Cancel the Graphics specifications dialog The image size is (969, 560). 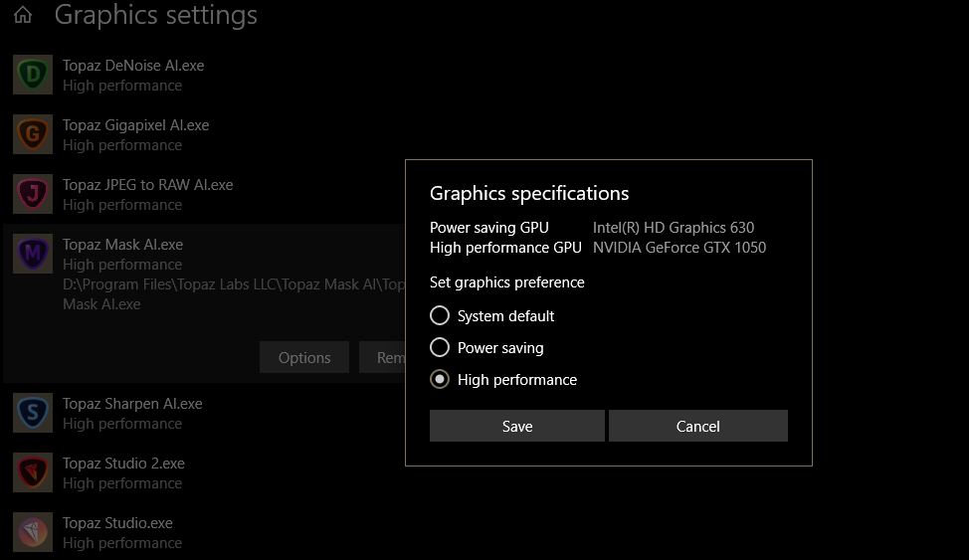pos(698,426)
